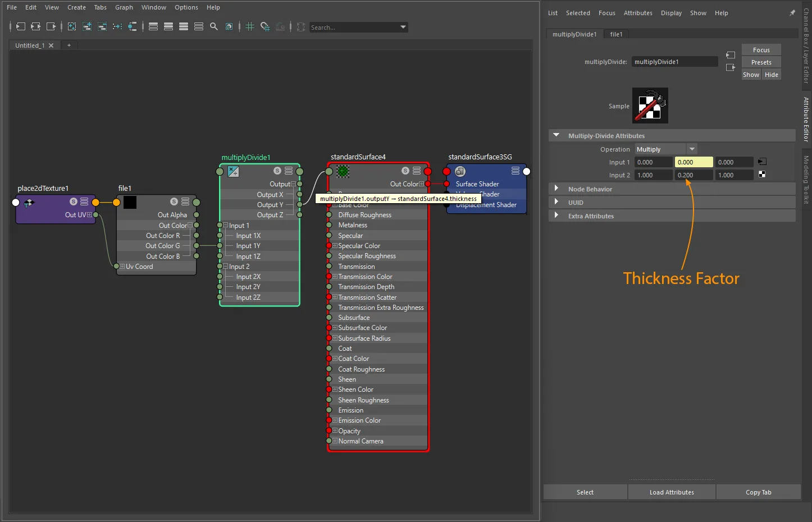Open the Operation dropdown showing Multiply
Image resolution: width=812 pixels, height=522 pixels.
665,149
